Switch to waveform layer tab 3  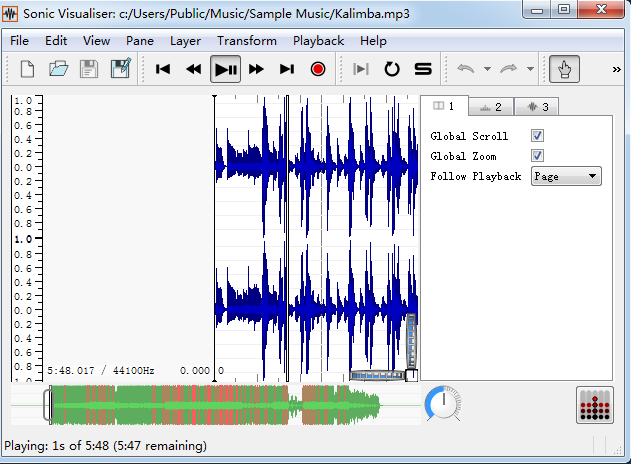pyautogui.click(x=537, y=107)
